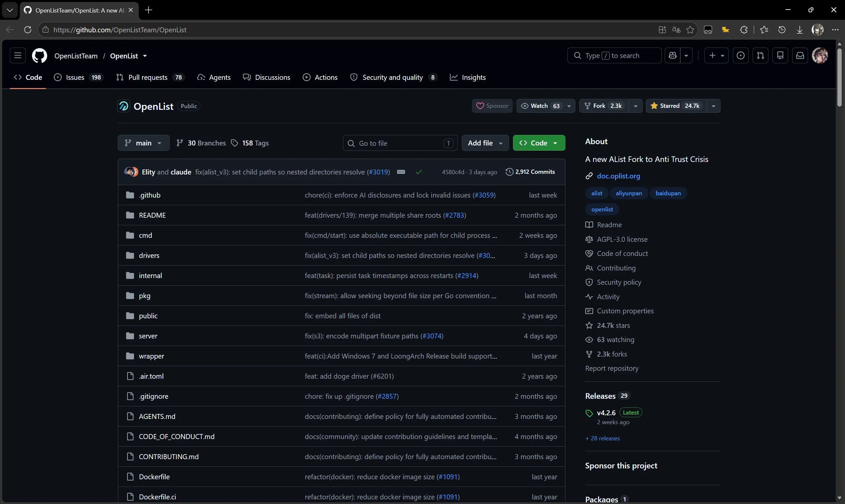Open the 30 Branches list
845x504 pixels.
(x=201, y=143)
